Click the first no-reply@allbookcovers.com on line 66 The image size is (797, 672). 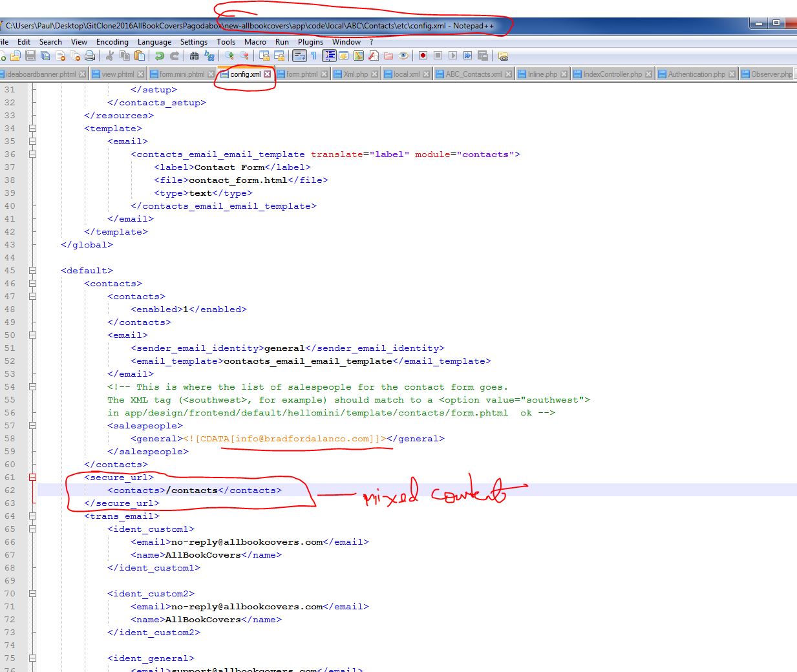[247, 542]
